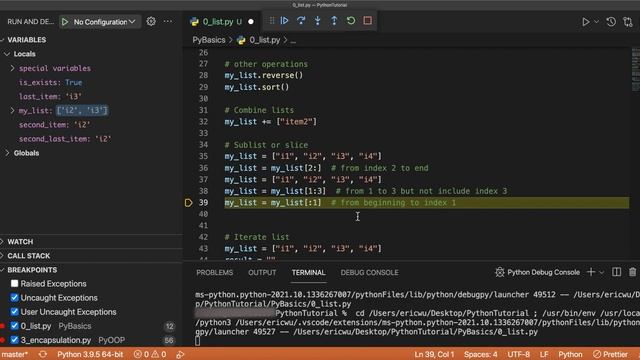This screenshot has height=360, width=640.
Task: Open changes via the source control compare icon
Action: tap(628, 22)
